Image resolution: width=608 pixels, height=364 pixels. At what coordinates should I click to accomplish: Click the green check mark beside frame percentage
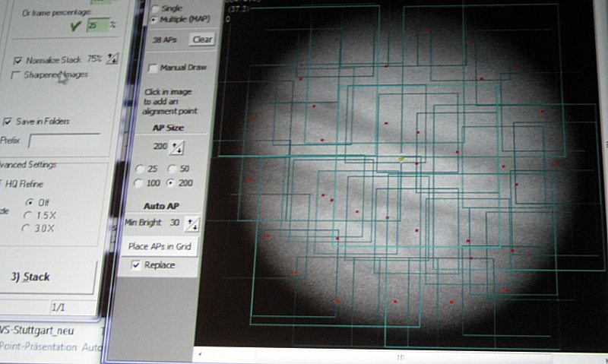coord(74,25)
